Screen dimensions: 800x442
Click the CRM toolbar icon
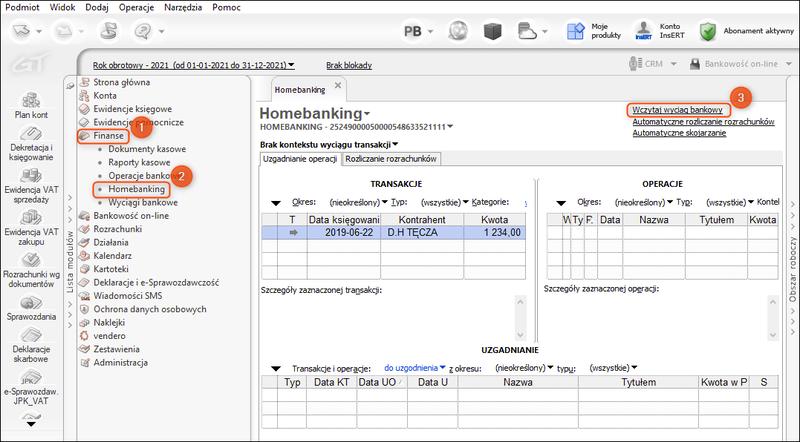pos(636,64)
